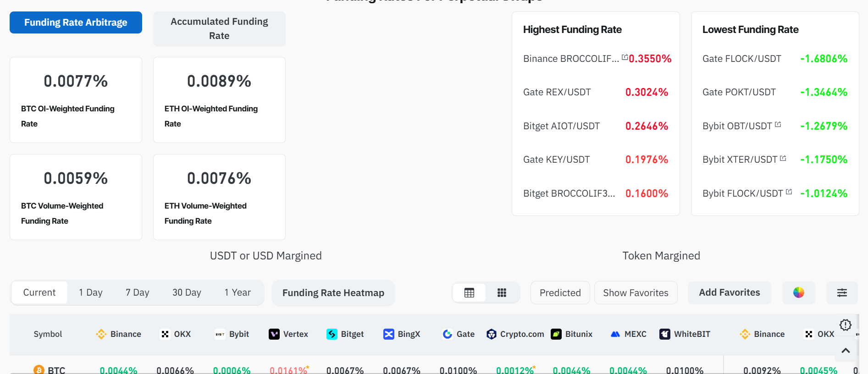This screenshot has height=374, width=868.
Task: Click the WhiteBIT logo icon
Action: (x=665, y=334)
